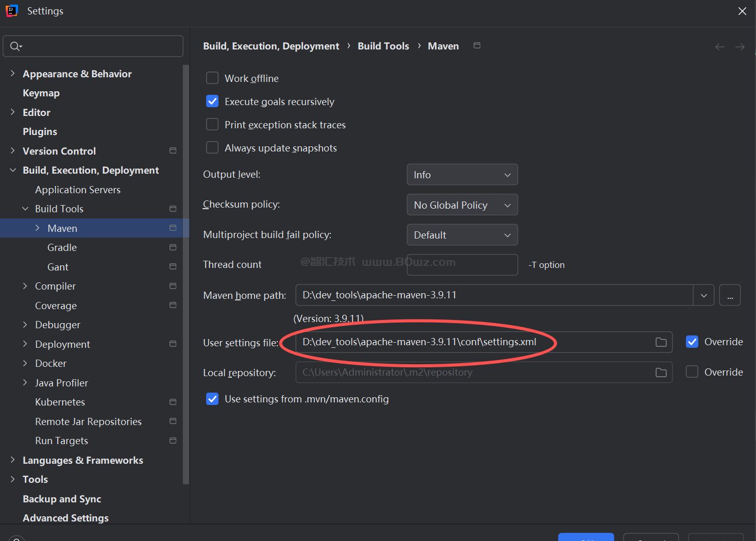Click the User settings file path field

point(484,342)
